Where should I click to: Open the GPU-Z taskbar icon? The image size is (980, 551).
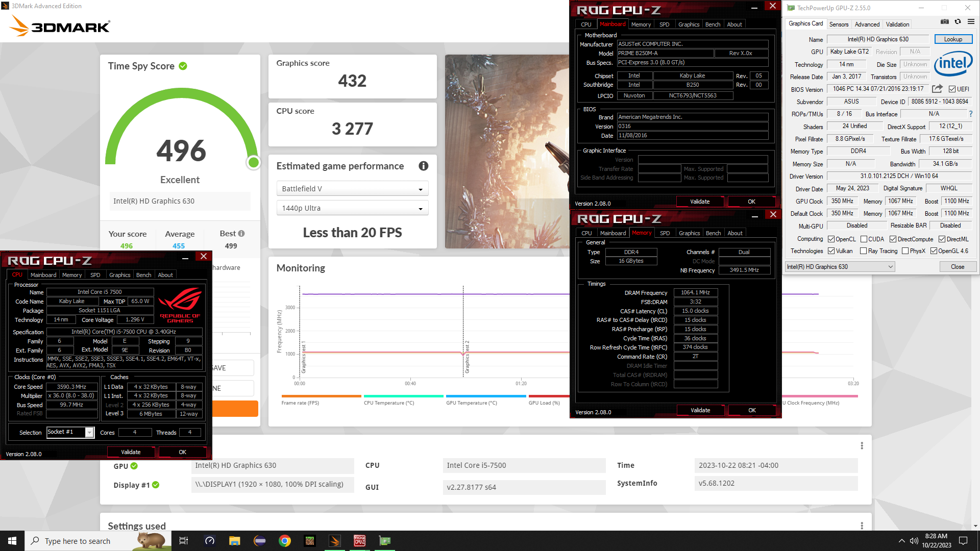(x=385, y=541)
